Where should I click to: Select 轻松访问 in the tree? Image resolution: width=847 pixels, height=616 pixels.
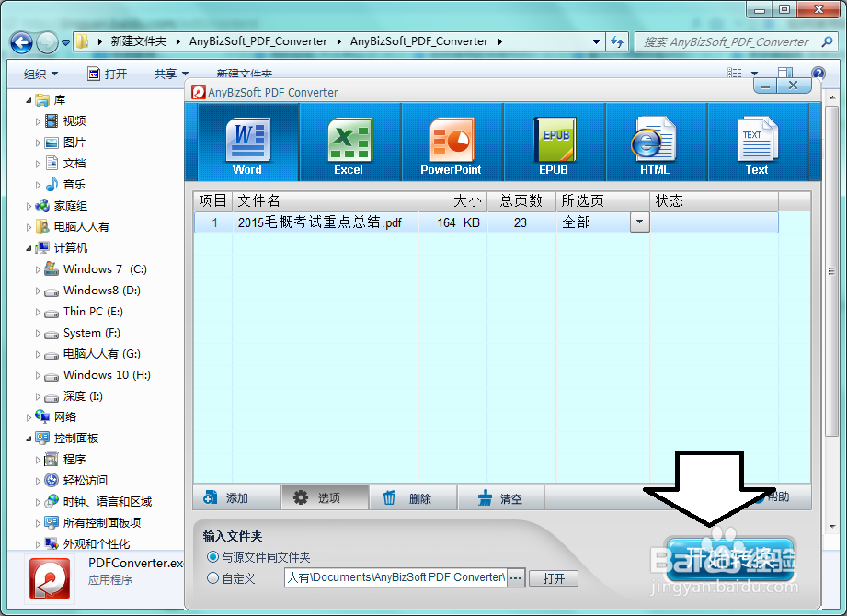click(x=85, y=481)
